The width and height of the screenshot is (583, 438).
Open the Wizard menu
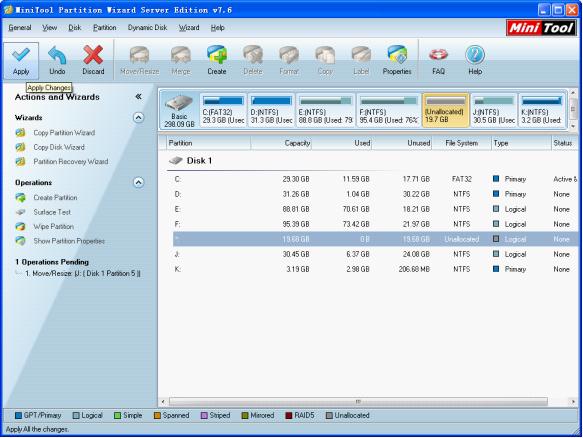click(189, 28)
